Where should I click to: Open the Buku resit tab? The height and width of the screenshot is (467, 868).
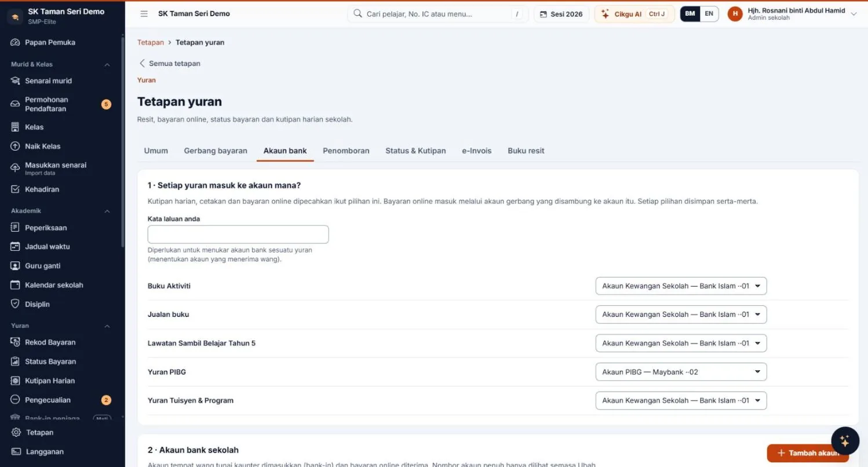click(x=526, y=151)
